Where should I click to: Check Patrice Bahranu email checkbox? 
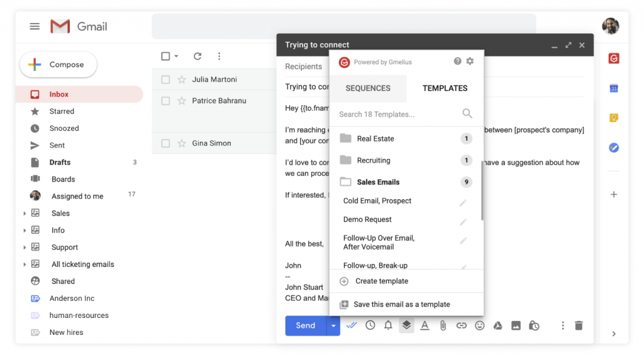pos(165,101)
